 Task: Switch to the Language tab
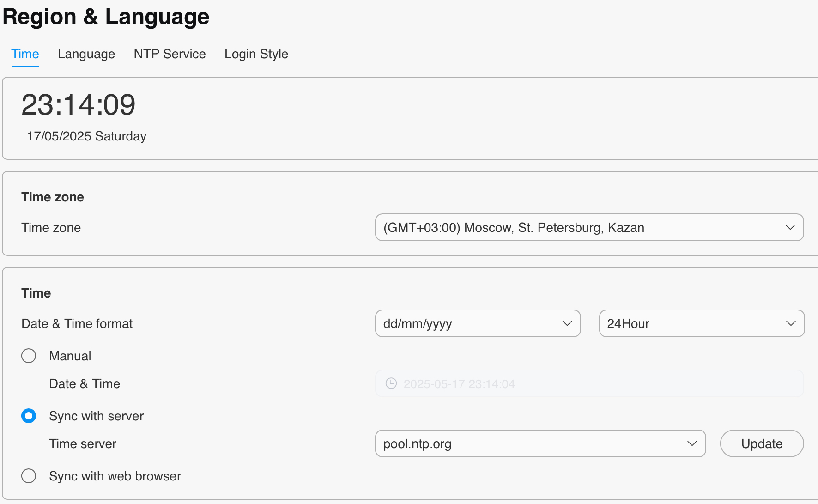pyautogui.click(x=86, y=54)
